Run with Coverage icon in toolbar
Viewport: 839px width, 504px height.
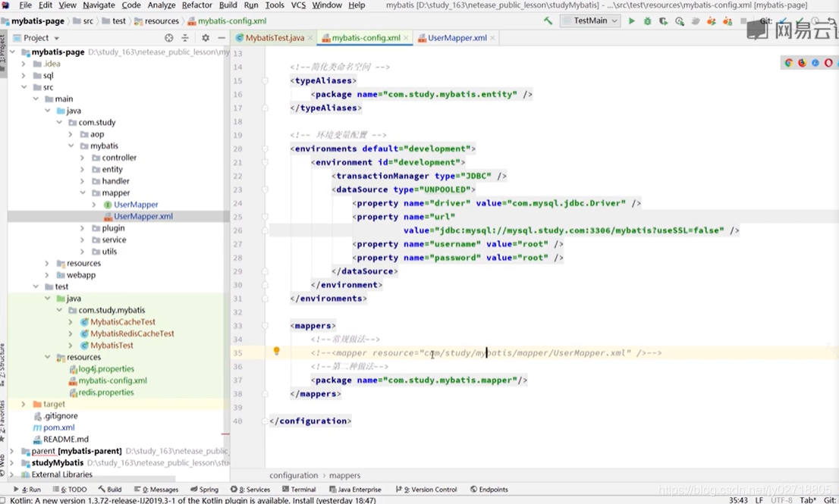664,21
